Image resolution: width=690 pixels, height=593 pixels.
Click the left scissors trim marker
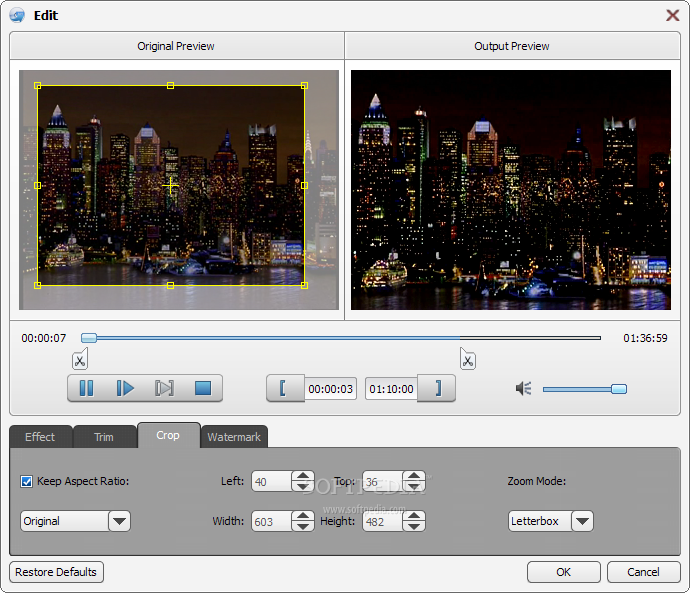pyautogui.click(x=80, y=359)
